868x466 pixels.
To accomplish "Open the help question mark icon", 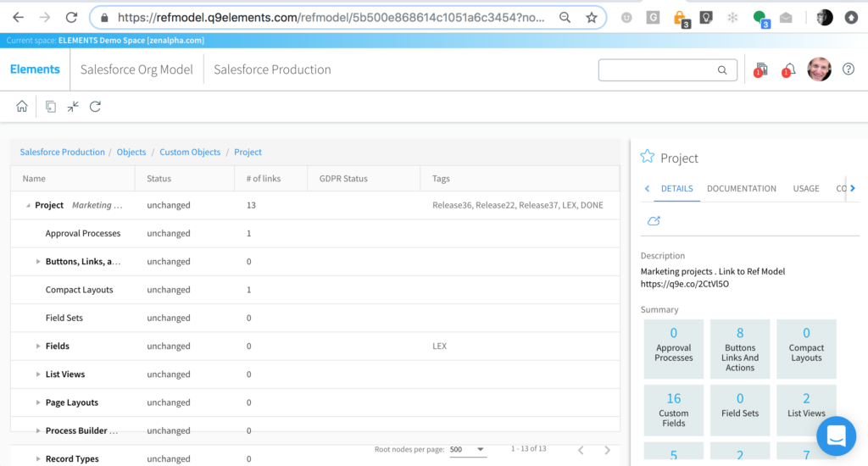I will point(848,69).
